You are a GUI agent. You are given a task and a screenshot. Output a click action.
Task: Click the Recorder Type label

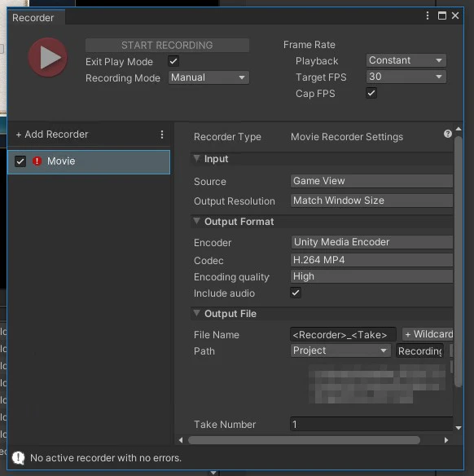(227, 137)
